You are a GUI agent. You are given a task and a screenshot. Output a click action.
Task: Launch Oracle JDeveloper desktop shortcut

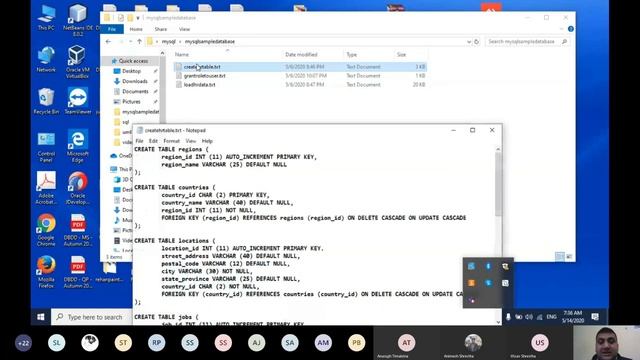(x=78, y=188)
